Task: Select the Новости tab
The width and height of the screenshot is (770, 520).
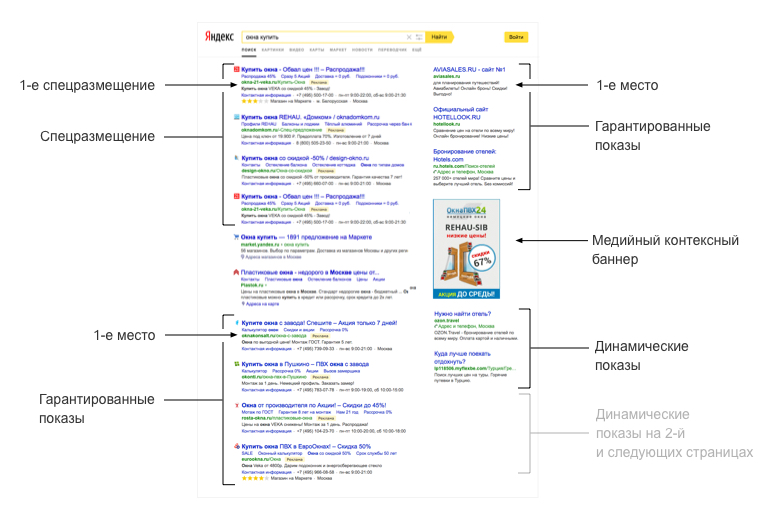Action: click(362, 49)
